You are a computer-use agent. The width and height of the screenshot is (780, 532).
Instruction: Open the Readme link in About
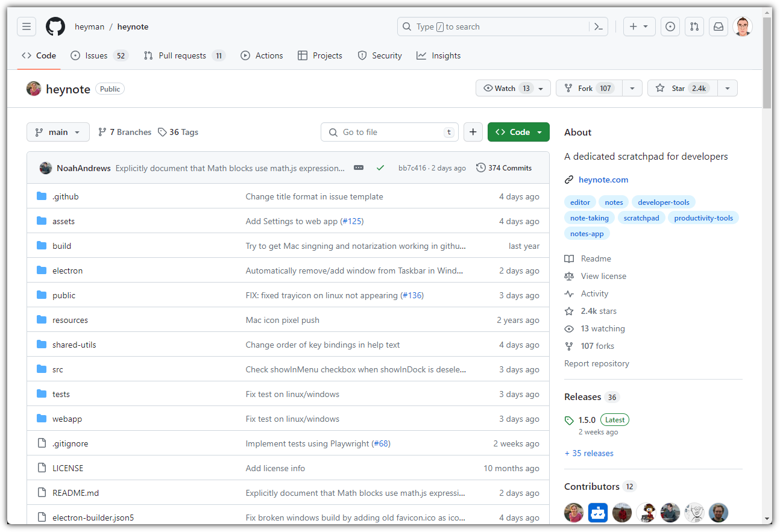pos(588,258)
